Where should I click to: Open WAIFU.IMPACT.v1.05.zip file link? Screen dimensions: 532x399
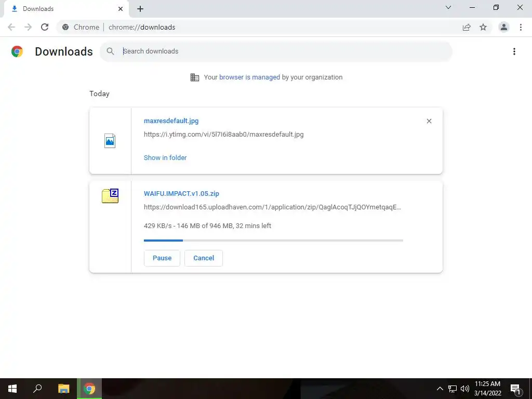[x=181, y=193]
